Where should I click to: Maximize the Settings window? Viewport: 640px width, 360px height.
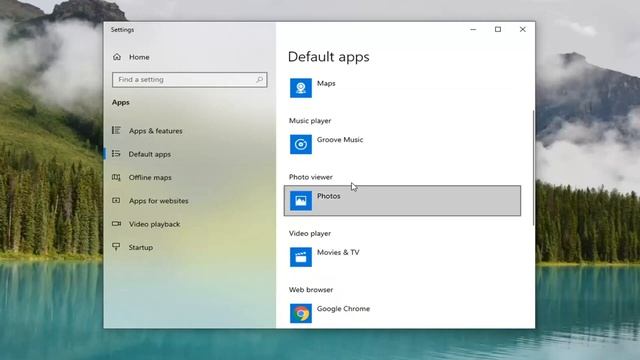point(498,29)
